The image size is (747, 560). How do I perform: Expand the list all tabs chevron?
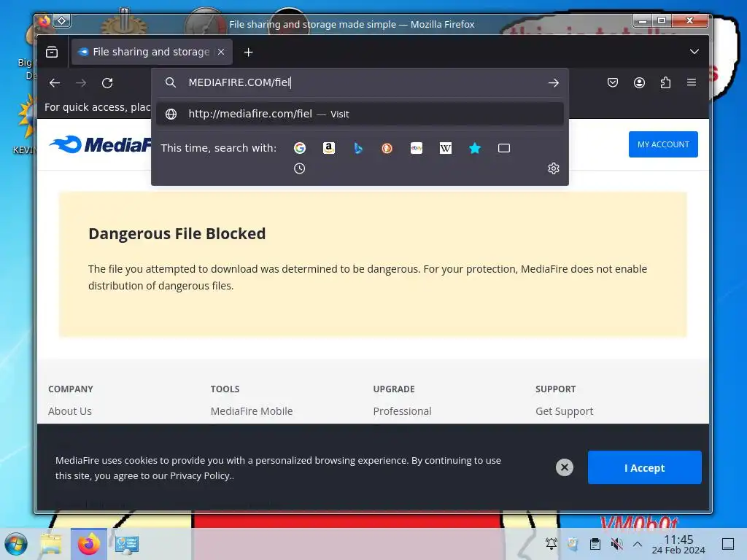click(694, 52)
